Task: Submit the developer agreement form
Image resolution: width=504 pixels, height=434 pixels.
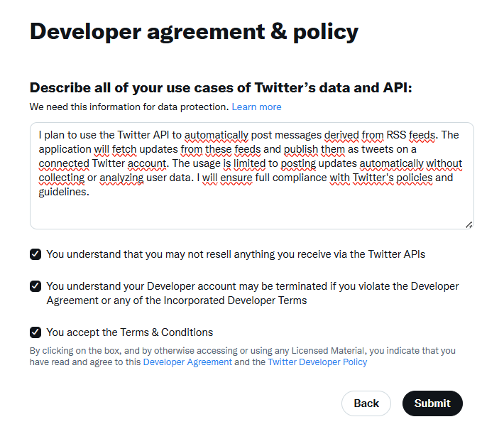Action: tap(432, 403)
